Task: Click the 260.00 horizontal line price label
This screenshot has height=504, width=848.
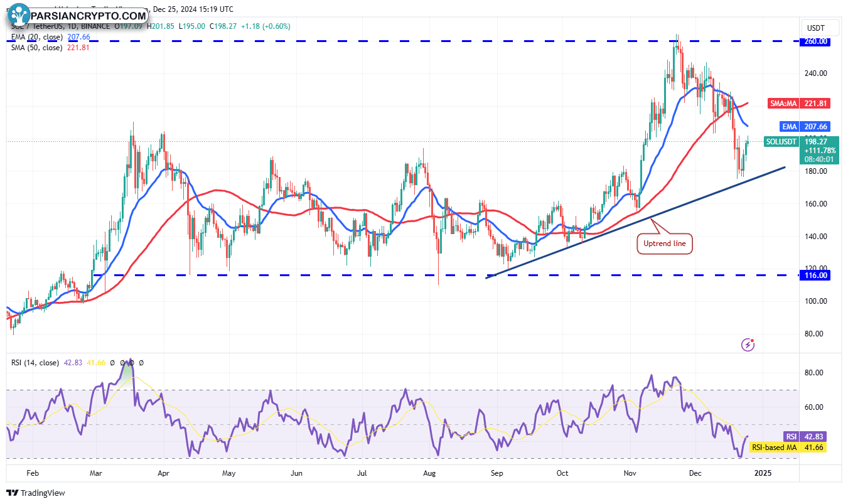Action: [816, 41]
